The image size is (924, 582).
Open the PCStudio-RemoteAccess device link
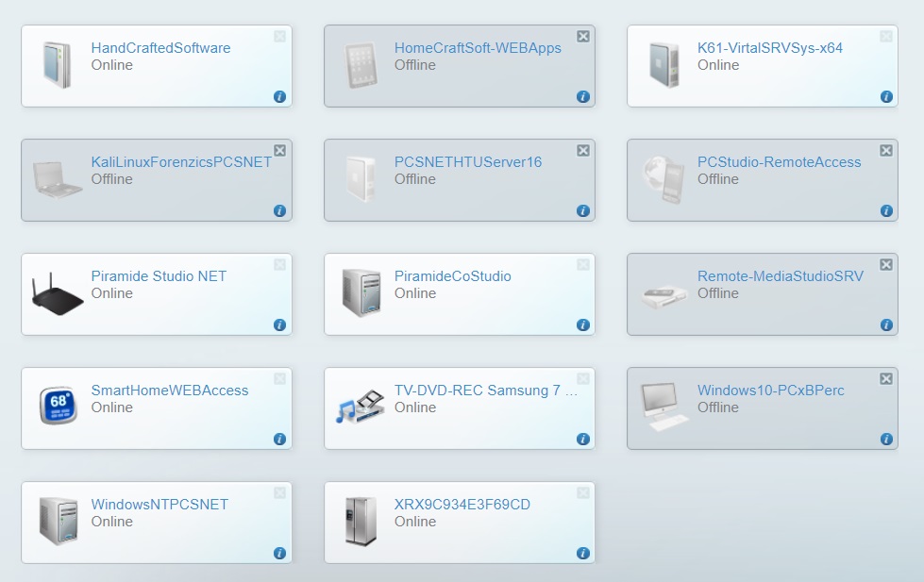[779, 162]
